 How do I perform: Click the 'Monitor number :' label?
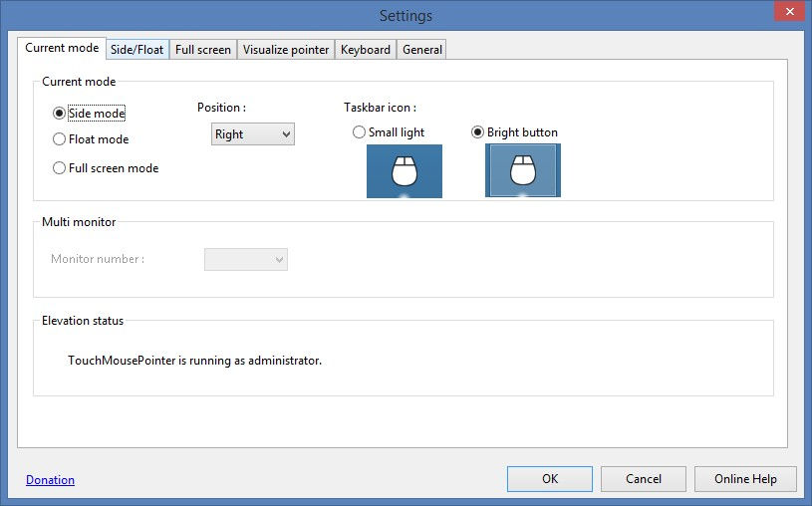[98, 259]
